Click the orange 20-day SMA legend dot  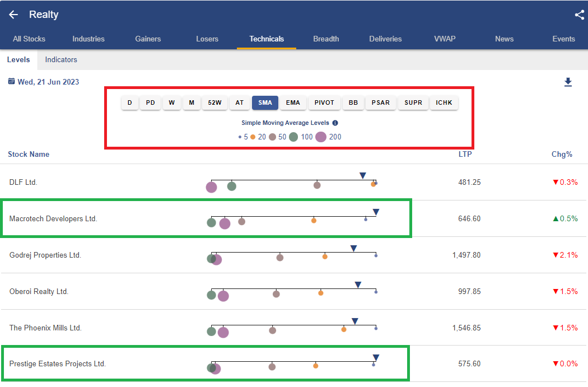(x=253, y=137)
